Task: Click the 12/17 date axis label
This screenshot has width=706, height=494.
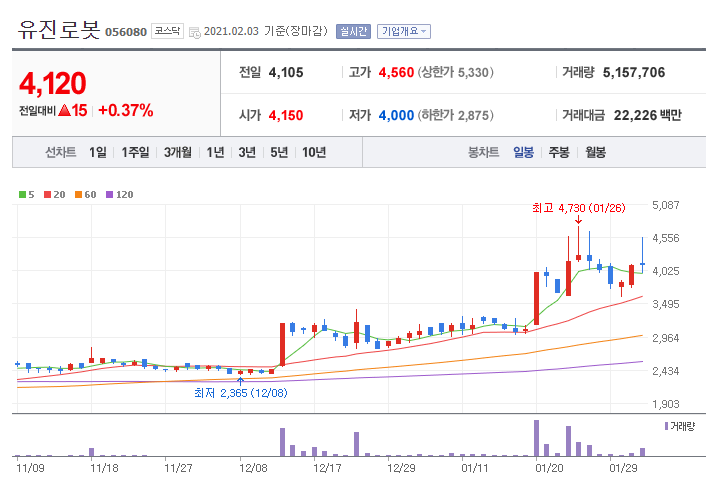Action: pos(327,468)
